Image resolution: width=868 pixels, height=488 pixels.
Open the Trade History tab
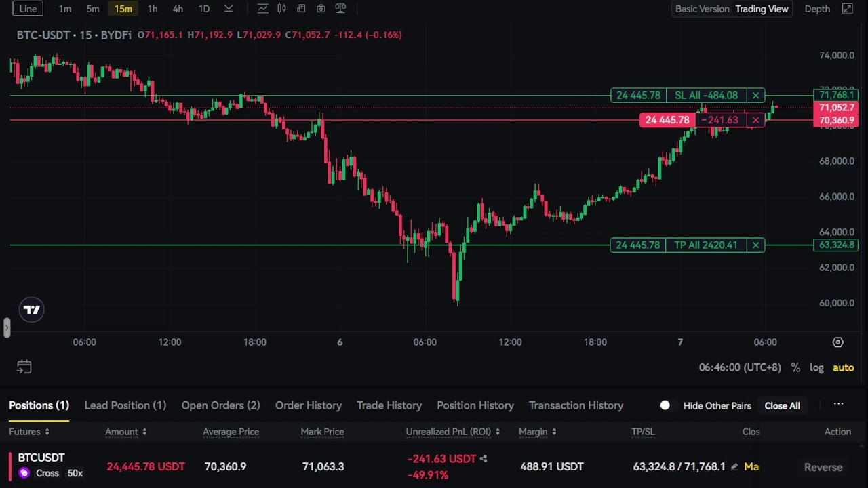[389, 405]
